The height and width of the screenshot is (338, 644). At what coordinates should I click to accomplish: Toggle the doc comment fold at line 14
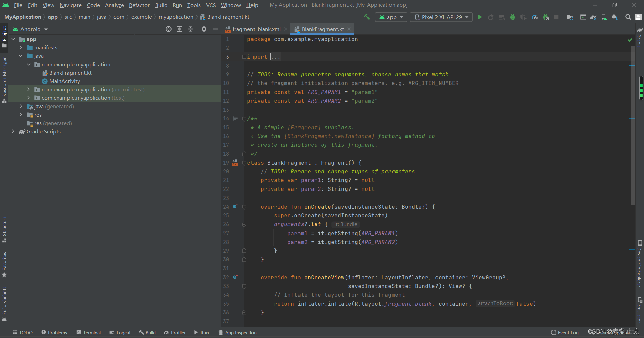coord(244,118)
